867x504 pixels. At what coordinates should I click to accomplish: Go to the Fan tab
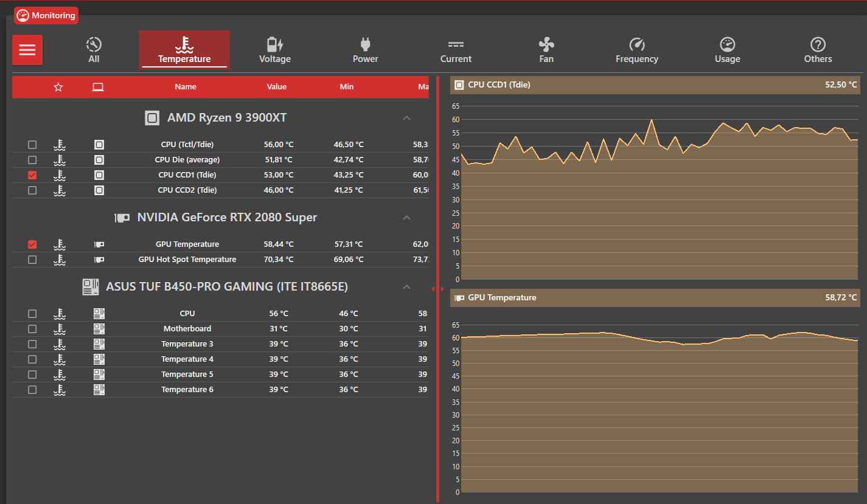click(x=546, y=50)
